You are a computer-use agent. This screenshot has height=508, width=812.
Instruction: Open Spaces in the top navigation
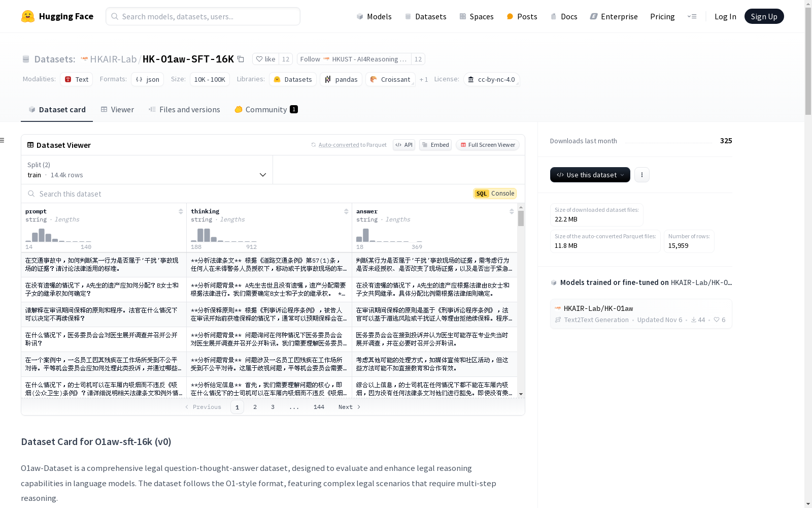click(x=476, y=16)
